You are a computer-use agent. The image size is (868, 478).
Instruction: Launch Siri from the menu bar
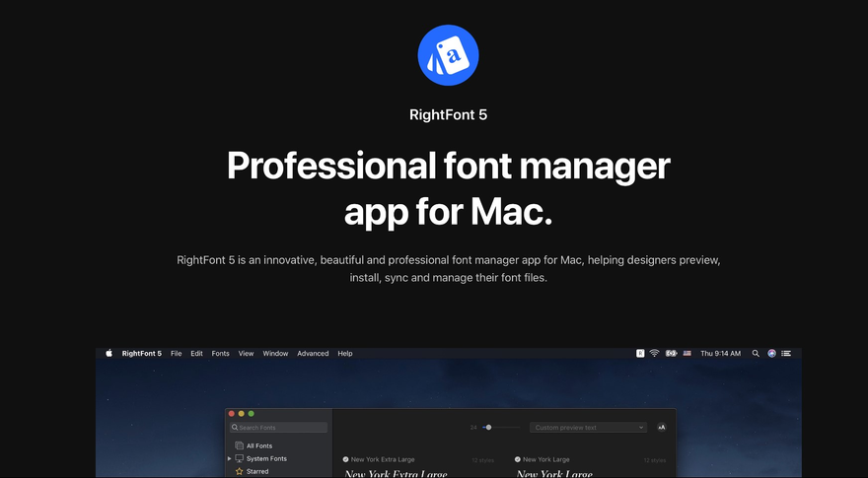coord(771,353)
